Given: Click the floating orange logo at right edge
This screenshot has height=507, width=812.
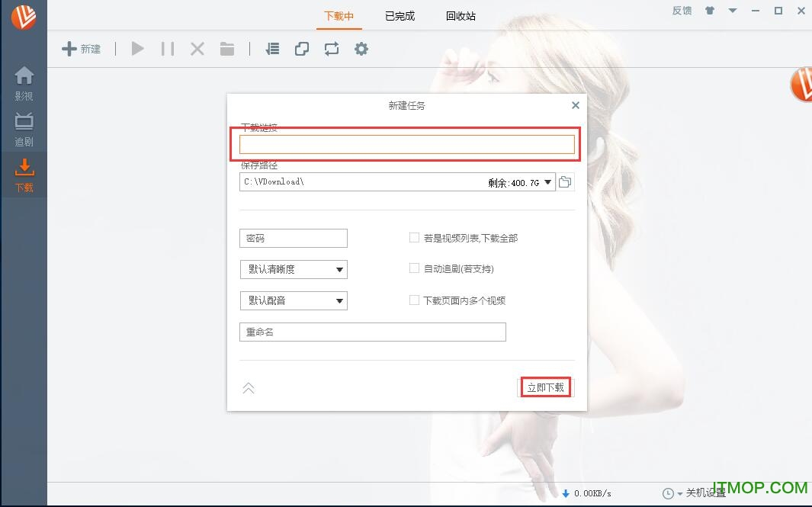Looking at the screenshot, I should pos(801,85).
